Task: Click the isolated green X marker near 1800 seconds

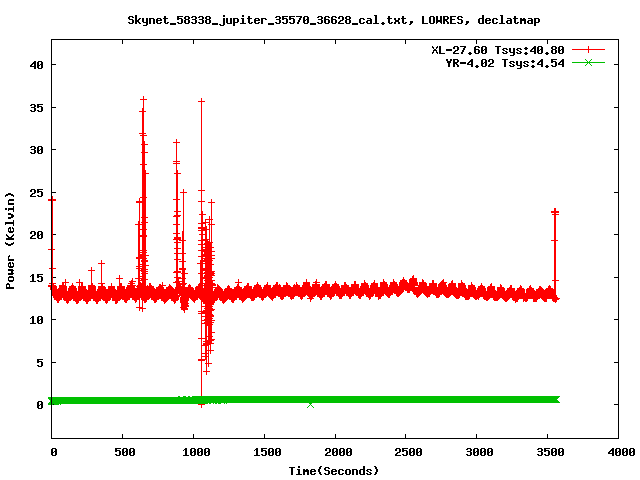Action: (311, 405)
